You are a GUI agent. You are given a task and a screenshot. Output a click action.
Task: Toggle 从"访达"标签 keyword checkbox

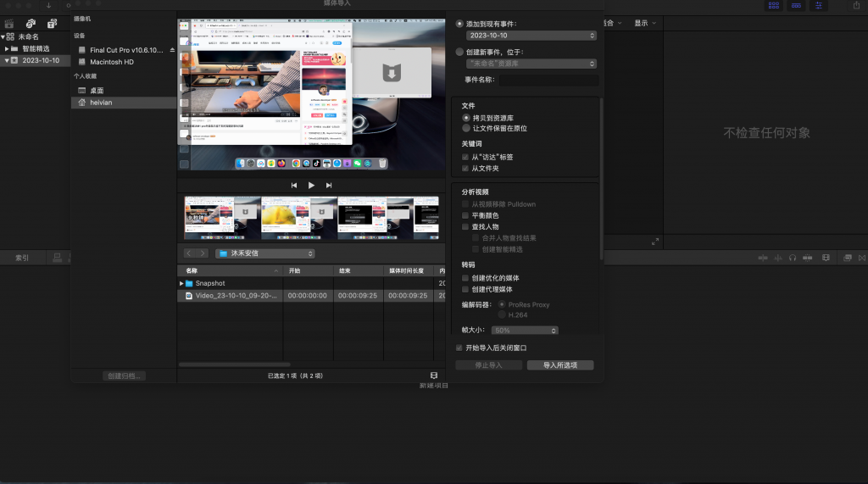click(465, 158)
